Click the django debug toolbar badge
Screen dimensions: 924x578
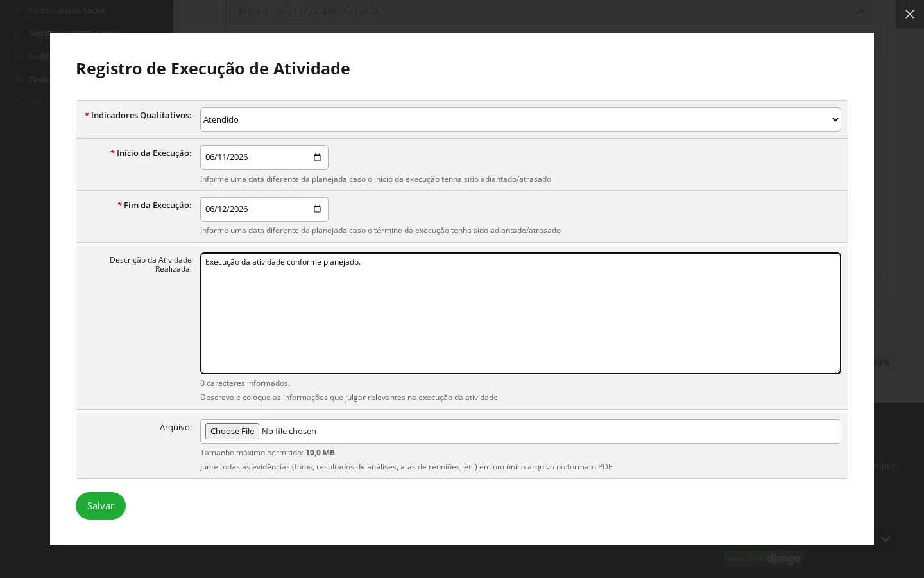(764, 559)
